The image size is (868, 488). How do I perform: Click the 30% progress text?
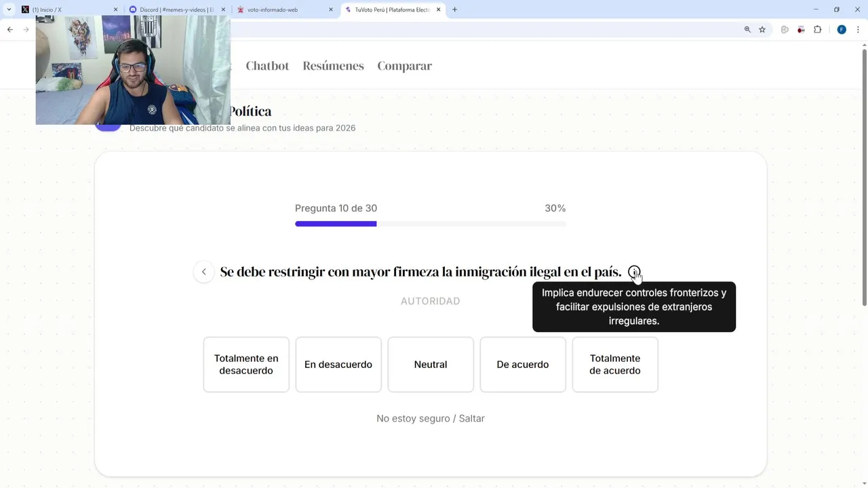click(x=555, y=208)
